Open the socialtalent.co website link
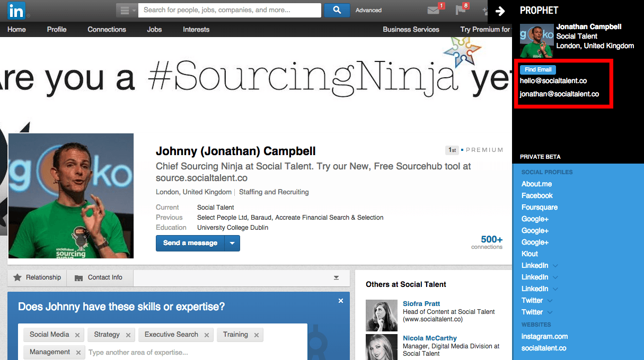Image resolution: width=644 pixels, height=360 pixels. pyautogui.click(x=544, y=348)
